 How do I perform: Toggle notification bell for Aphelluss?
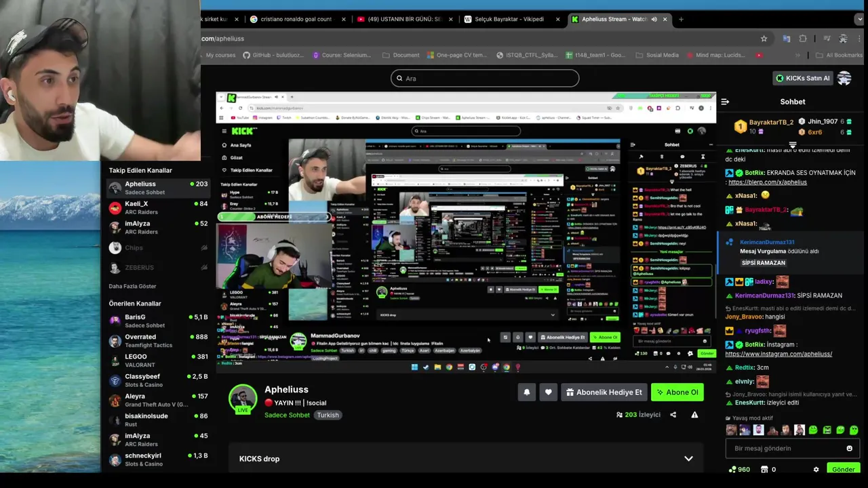point(526,392)
